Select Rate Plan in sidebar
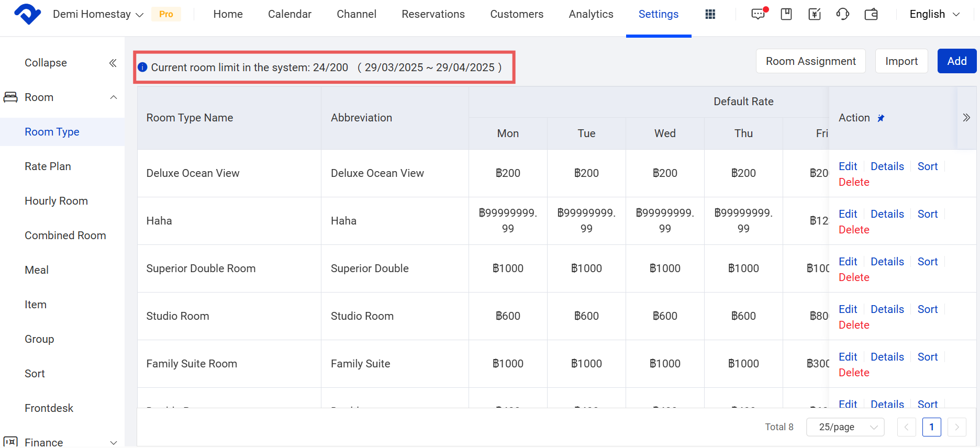The image size is (980, 448). tap(48, 166)
